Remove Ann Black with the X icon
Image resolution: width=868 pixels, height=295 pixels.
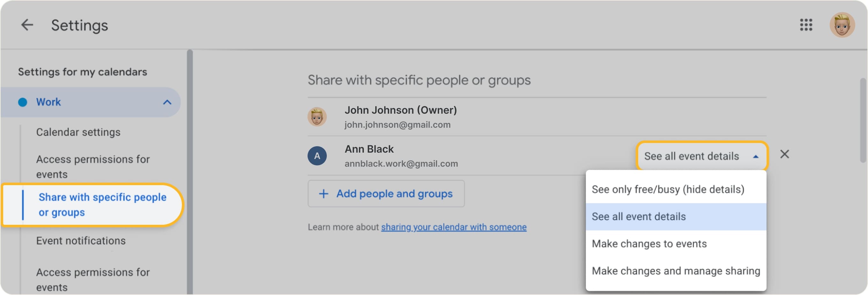(784, 155)
